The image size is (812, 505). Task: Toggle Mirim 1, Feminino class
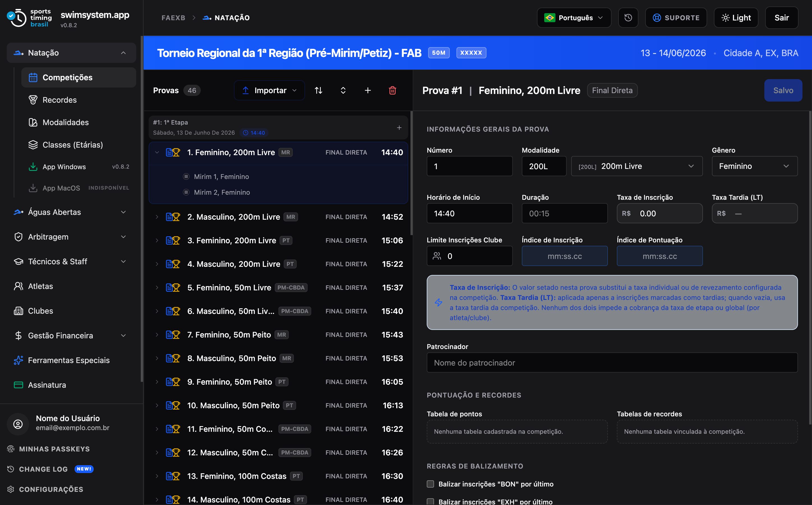186,176
